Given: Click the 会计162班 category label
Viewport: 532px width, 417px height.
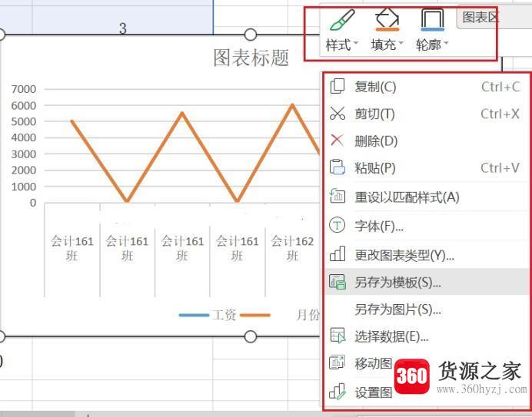Looking at the screenshot, I should point(292,248).
